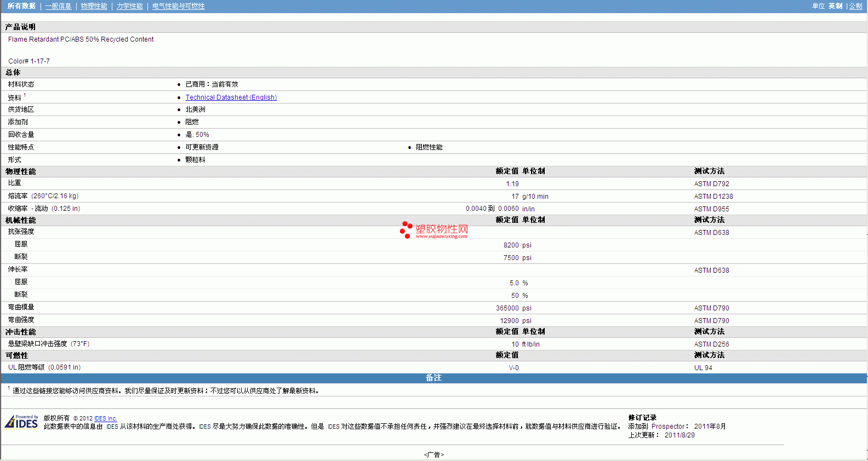Screen dimensions: 868x461
Task: Click the 收缩率 - 流动 row label
Action: 44,209
